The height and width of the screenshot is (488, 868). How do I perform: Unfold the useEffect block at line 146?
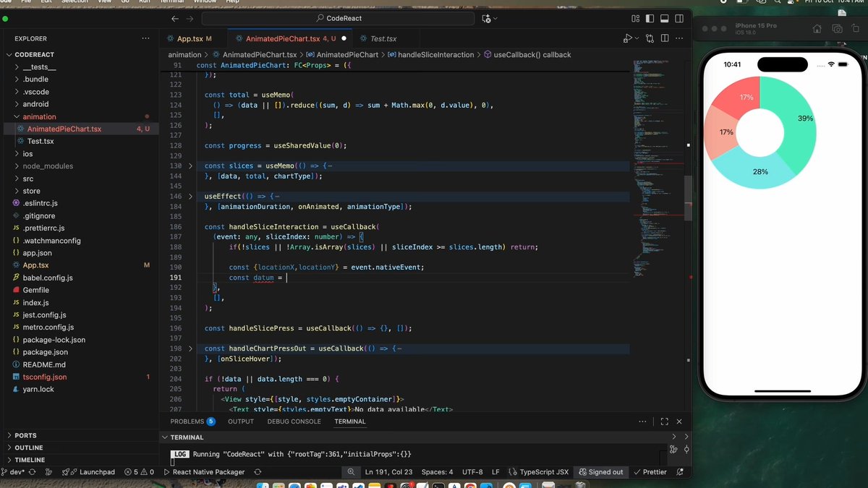191,197
